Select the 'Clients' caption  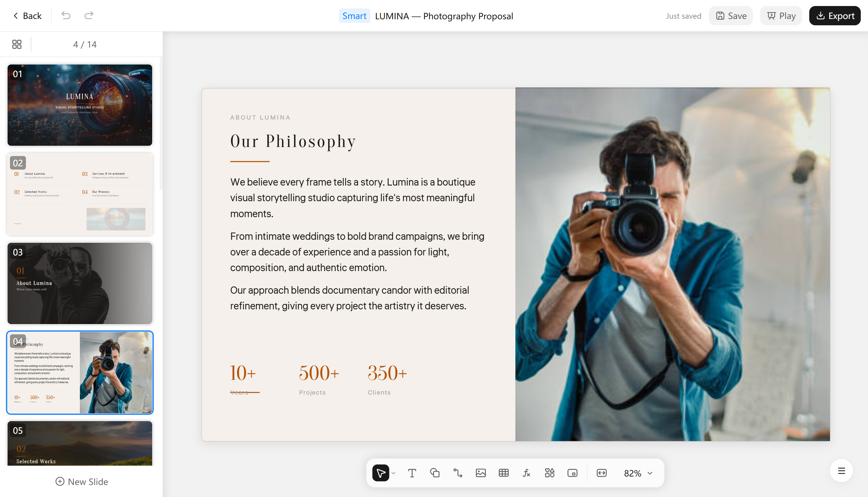click(379, 392)
